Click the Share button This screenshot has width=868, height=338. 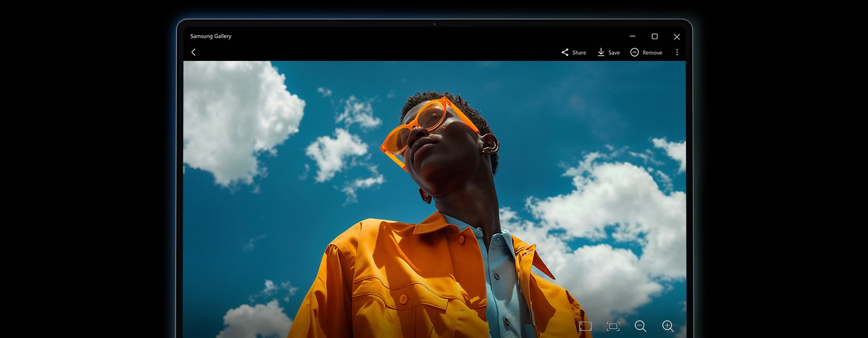(573, 53)
